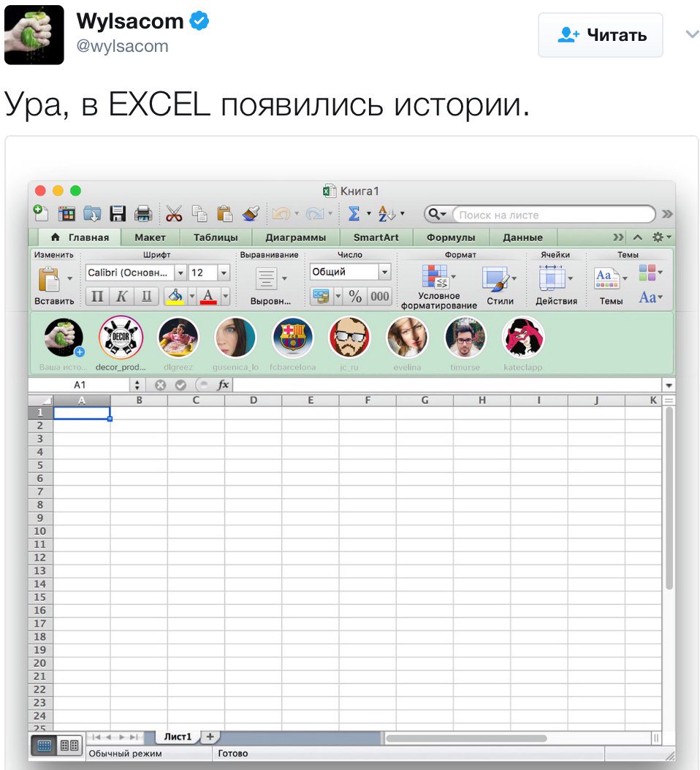Viewport: 700px width, 770px height.
Task: Switch to Главная tab
Action: (x=80, y=237)
